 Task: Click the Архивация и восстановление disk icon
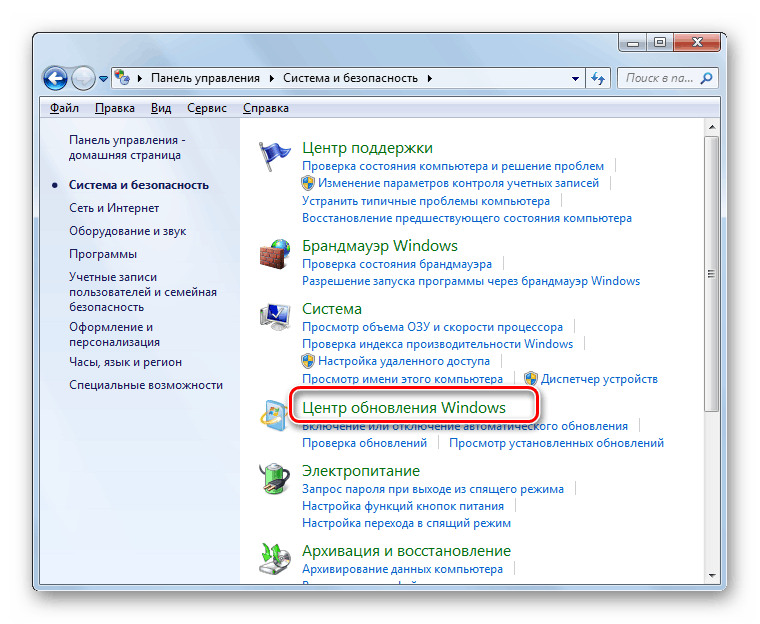(x=274, y=559)
